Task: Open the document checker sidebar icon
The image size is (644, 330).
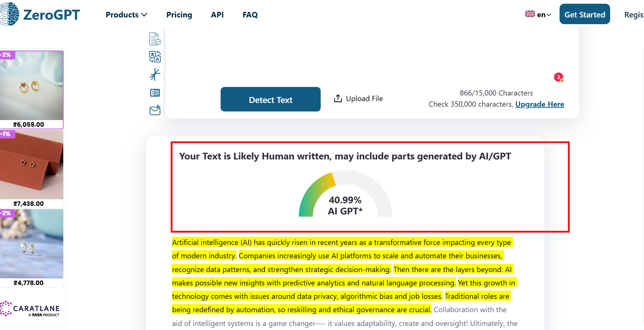Action: click(155, 39)
